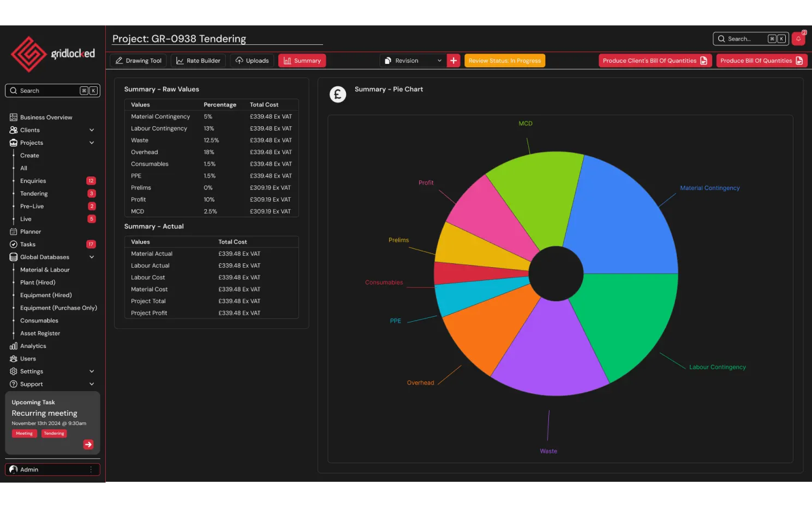Collapse the Projects section in sidebar
The height and width of the screenshot is (508, 812).
92,143
